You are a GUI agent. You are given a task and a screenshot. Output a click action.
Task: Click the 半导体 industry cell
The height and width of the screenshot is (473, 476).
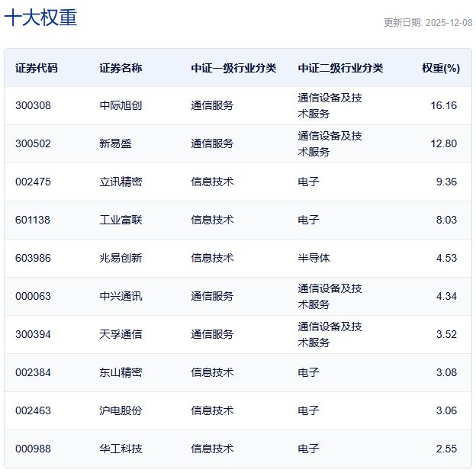(x=314, y=258)
